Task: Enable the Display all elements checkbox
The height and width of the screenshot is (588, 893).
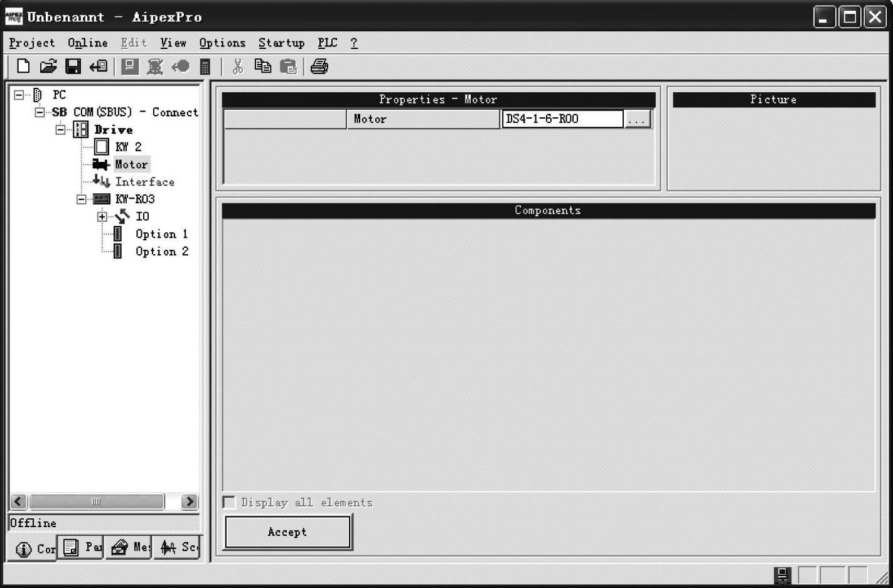Action: tap(229, 502)
